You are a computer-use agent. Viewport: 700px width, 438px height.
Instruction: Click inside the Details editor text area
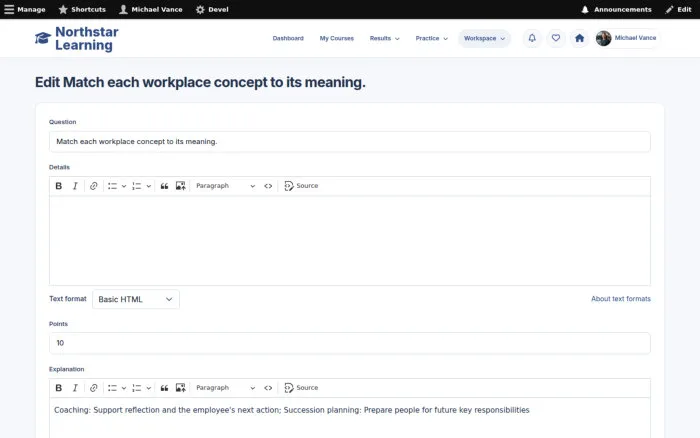click(350, 240)
